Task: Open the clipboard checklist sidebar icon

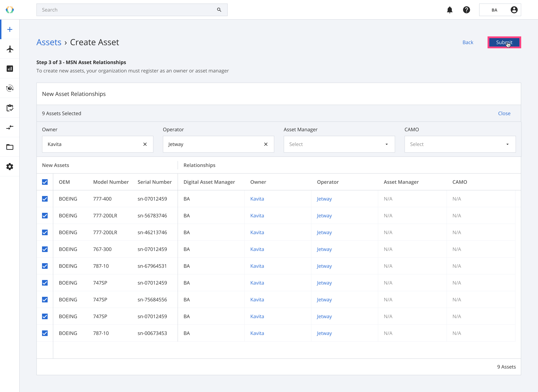Action: 10,108
